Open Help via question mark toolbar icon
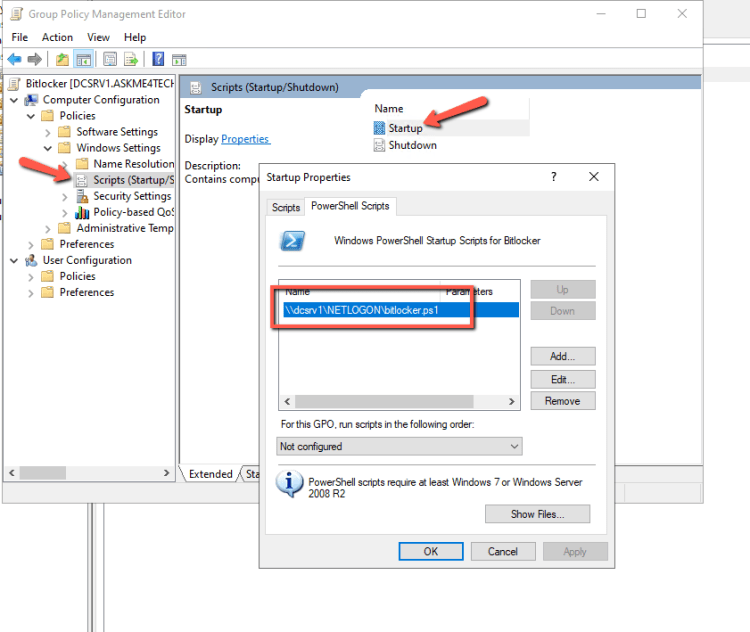The height and width of the screenshot is (632, 750). pos(158,59)
